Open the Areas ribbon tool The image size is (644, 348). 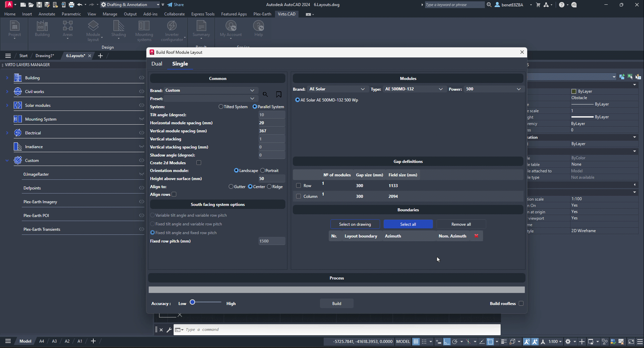click(x=67, y=29)
